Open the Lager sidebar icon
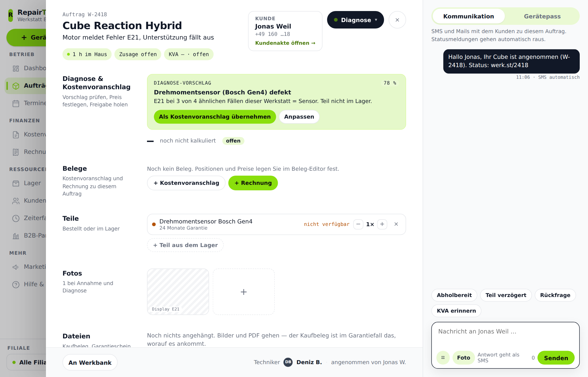Screen dimensions: 588x377 coord(16,183)
